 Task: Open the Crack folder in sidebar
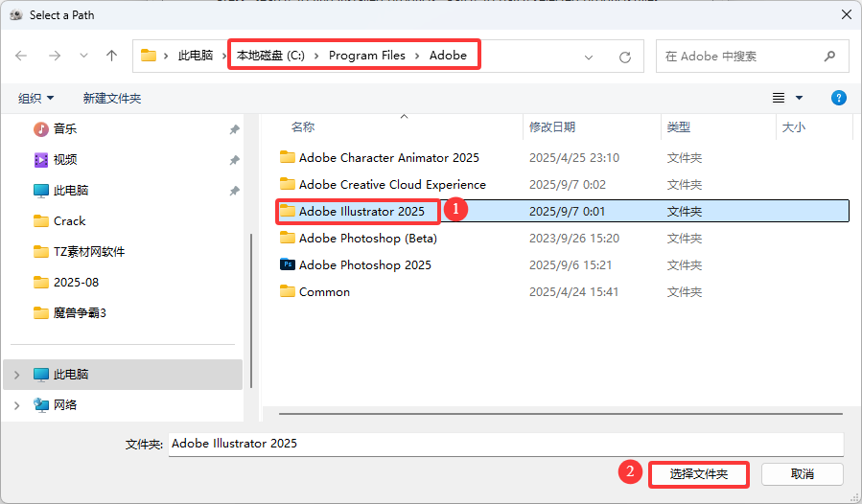tap(69, 221)
